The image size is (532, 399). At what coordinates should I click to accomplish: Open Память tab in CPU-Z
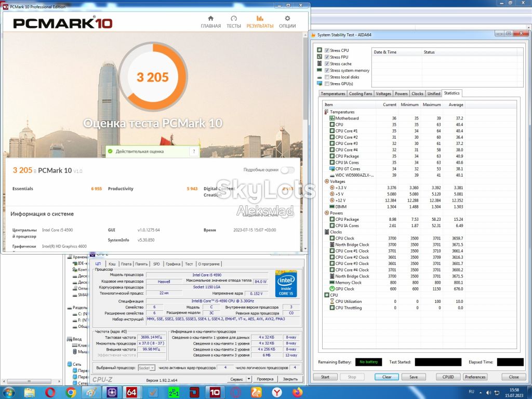coord(141,264)
